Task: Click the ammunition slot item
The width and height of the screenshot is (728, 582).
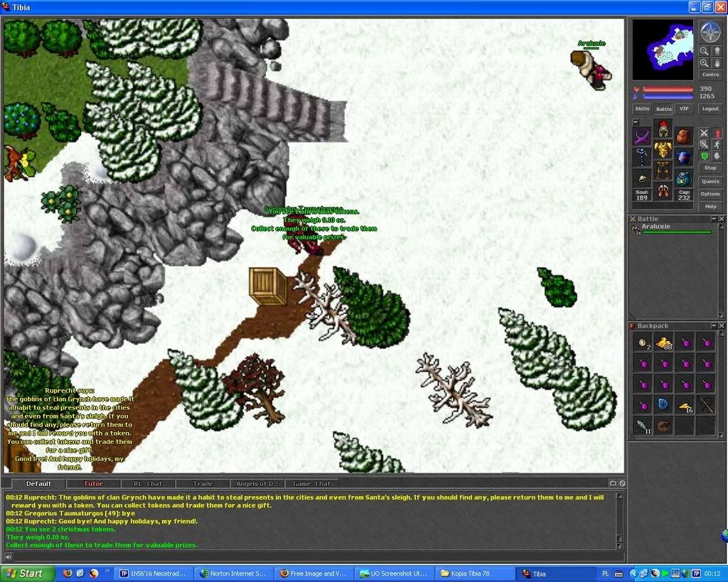Action: (x=683, y=178)
